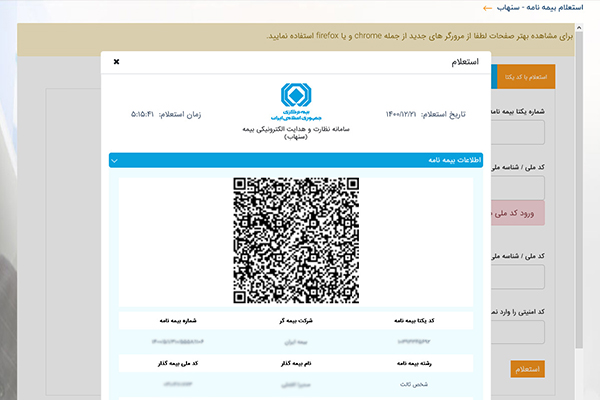Image resolution: width=600 pixels, height=400 pixels.
Task: Click the رشته بیمه نامه header
Action: (x=414, y=363)
